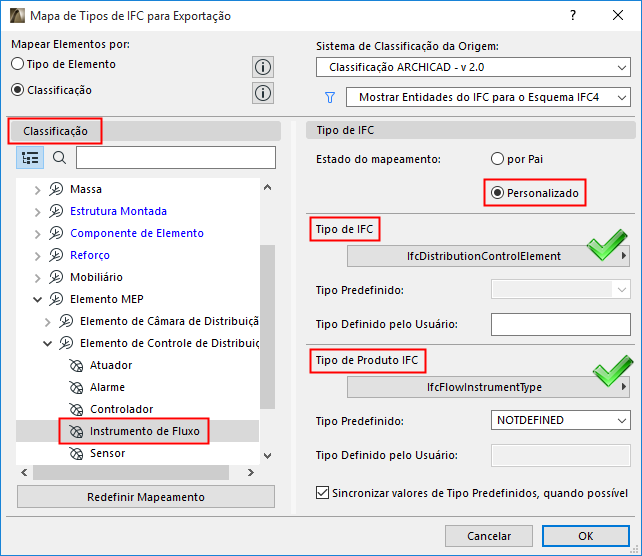Select the Personalizado mapping state

point(497,192)
